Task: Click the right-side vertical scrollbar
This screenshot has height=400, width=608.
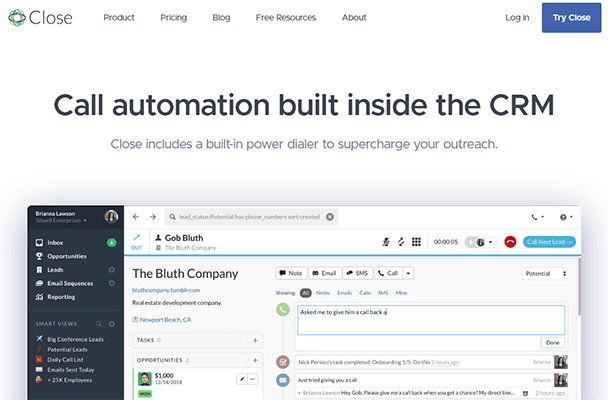Action: click(x=579, y=287)
